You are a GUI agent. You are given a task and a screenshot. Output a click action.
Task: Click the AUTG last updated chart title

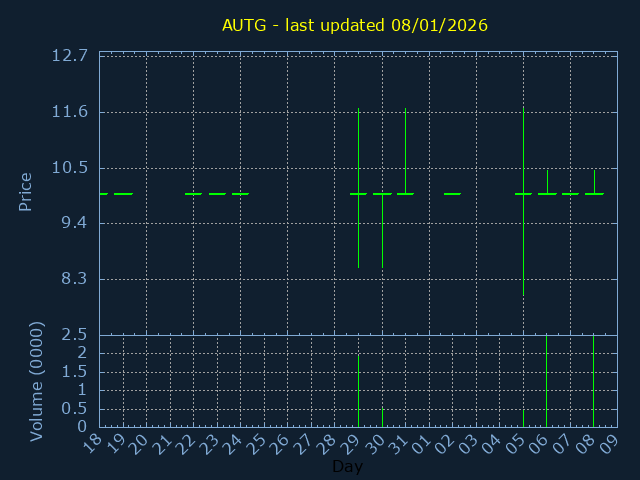point(355,25)
